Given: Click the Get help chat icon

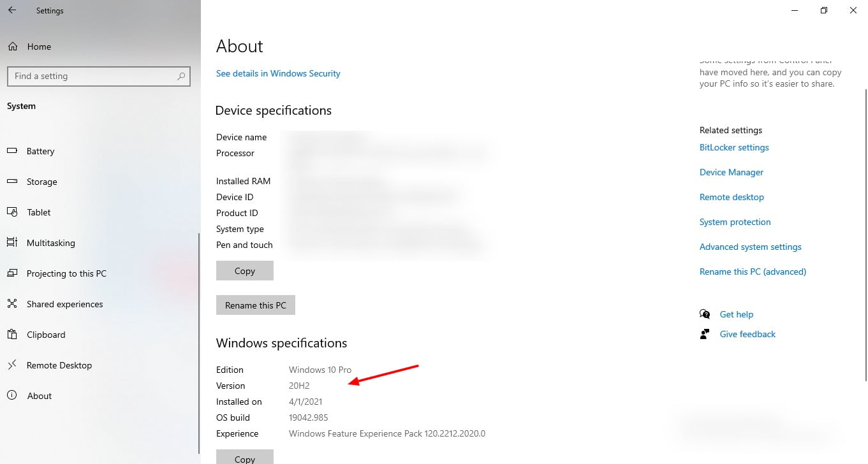Looking at the screenshot, I should [705, 314].
